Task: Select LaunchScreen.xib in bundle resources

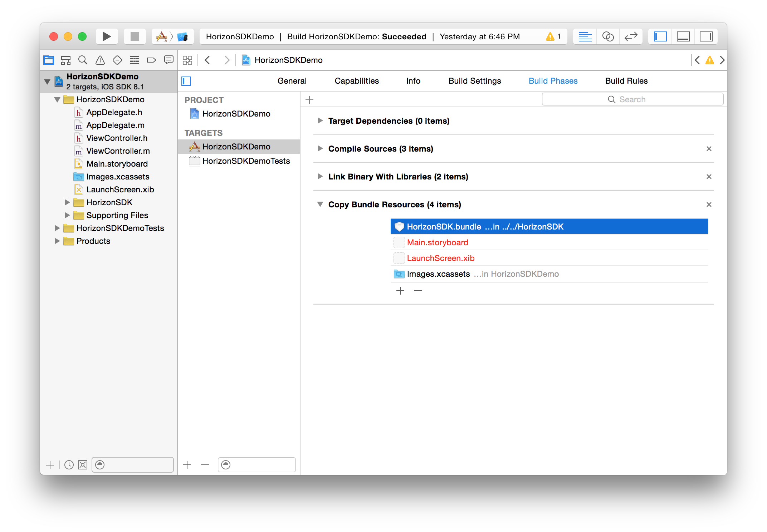Action: pyautogui.click(x=549, y=258)
